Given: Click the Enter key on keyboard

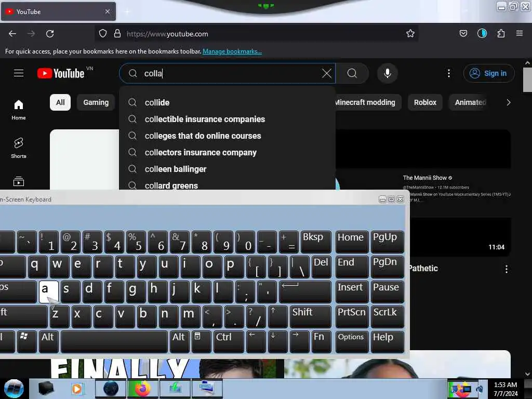Looking at the screenshot, I should pyautogui.click(x=305, y=291).
